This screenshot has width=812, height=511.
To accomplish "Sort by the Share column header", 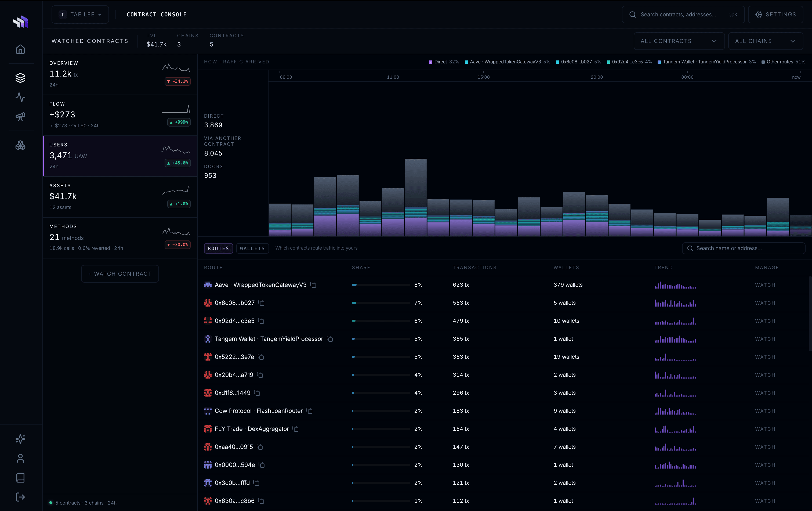I will click(361, 268).
